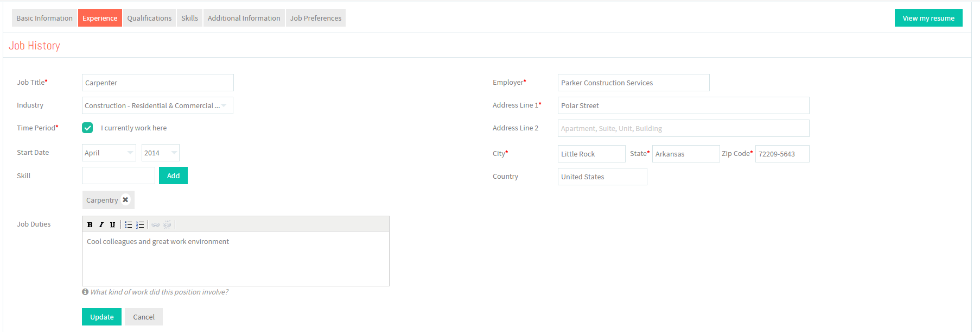Click Address Line 2 field
980x332 pixels.
point(684,128)
